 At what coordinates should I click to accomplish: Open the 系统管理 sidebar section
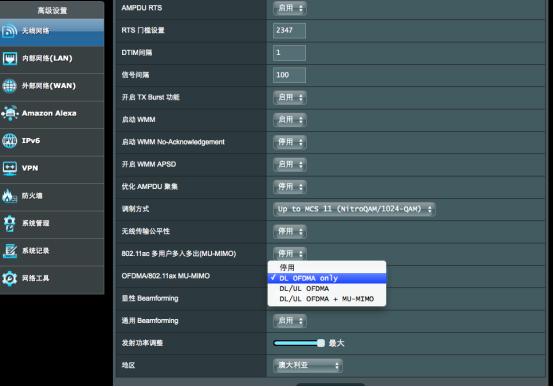click(x=52, y=223)
